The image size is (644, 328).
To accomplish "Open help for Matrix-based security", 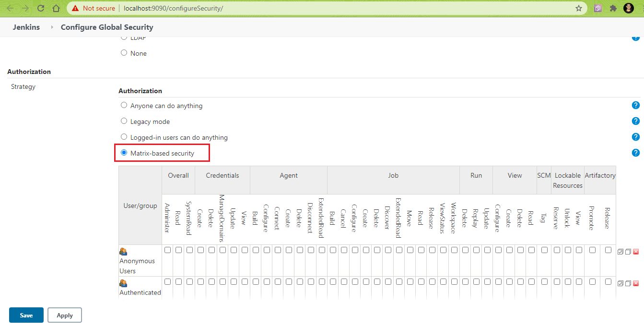I will (x=636, y=153).
